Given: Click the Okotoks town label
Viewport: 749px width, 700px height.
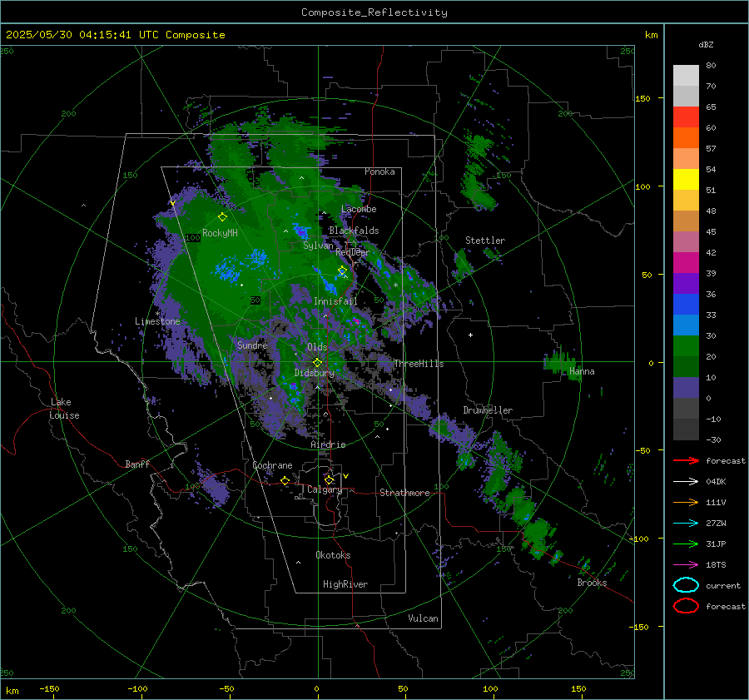Looking at the screenshot, I should (x=333, y=555).
